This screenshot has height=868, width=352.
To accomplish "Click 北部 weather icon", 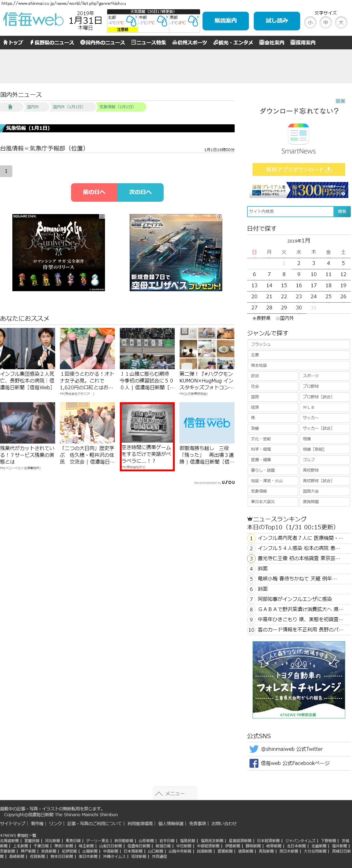I will point(131,22).
